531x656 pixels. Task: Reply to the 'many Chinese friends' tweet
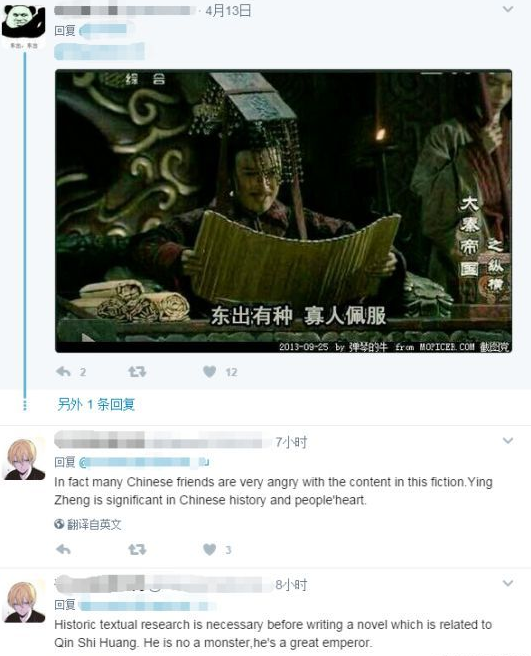point(64,549)
